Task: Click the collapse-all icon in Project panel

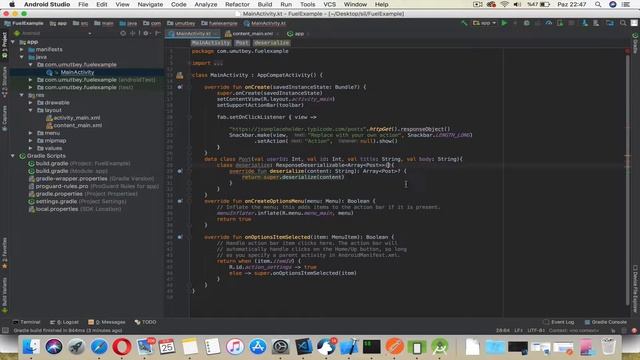Action: coord(132,33)
